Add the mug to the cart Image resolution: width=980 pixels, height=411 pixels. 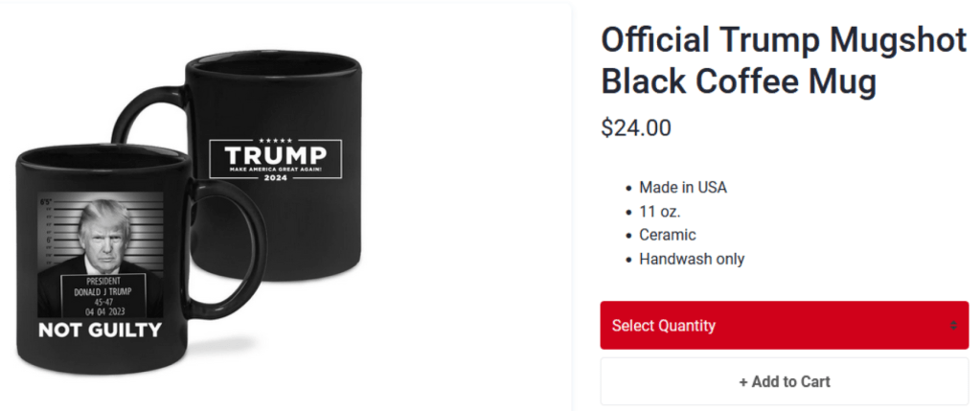(785, 381)
